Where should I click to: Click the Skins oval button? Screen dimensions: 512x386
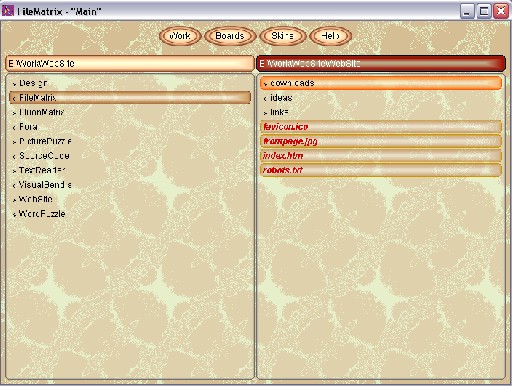tap(282, 36)
